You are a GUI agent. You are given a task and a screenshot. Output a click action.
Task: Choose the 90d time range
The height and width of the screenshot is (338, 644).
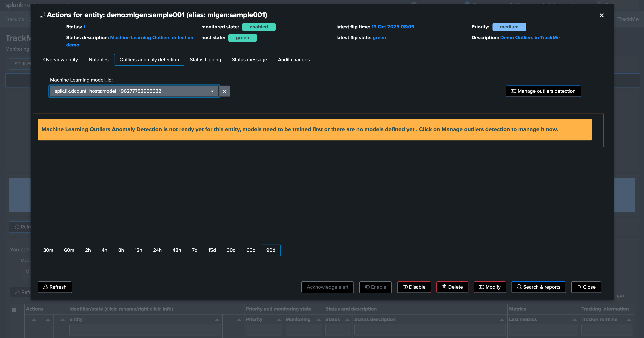[x=271, y=250]
